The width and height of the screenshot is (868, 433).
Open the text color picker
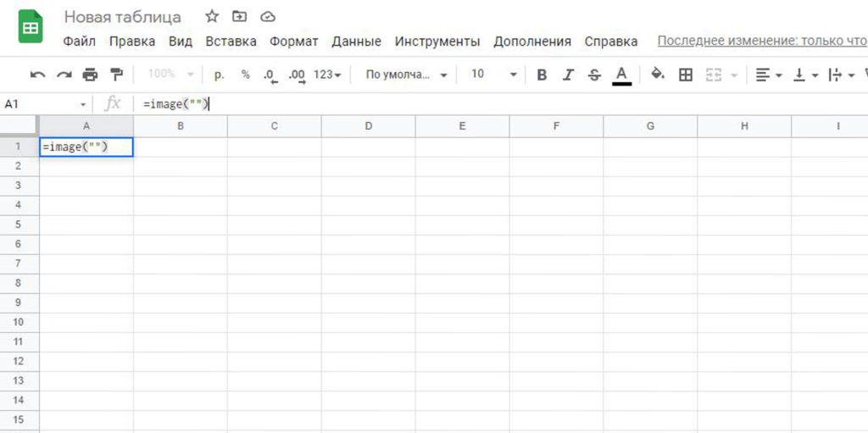(621, 75)
